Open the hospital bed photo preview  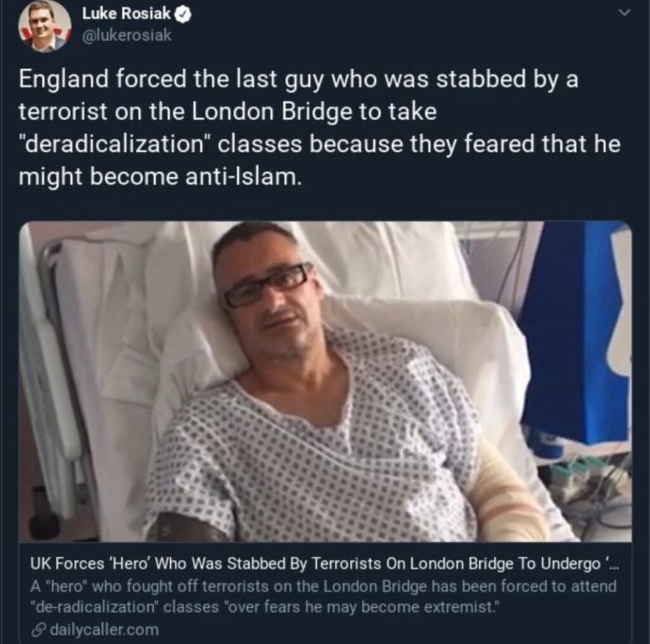[x=326, y=381]
